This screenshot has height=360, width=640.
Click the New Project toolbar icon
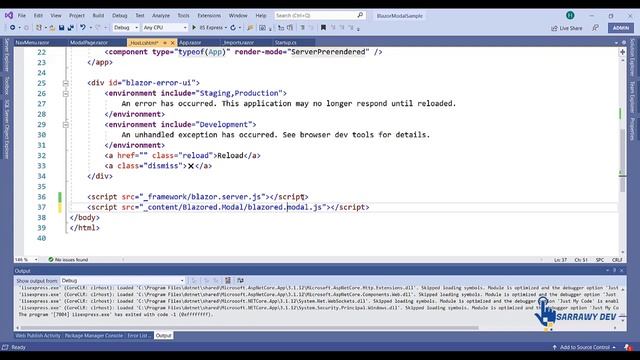39,28
